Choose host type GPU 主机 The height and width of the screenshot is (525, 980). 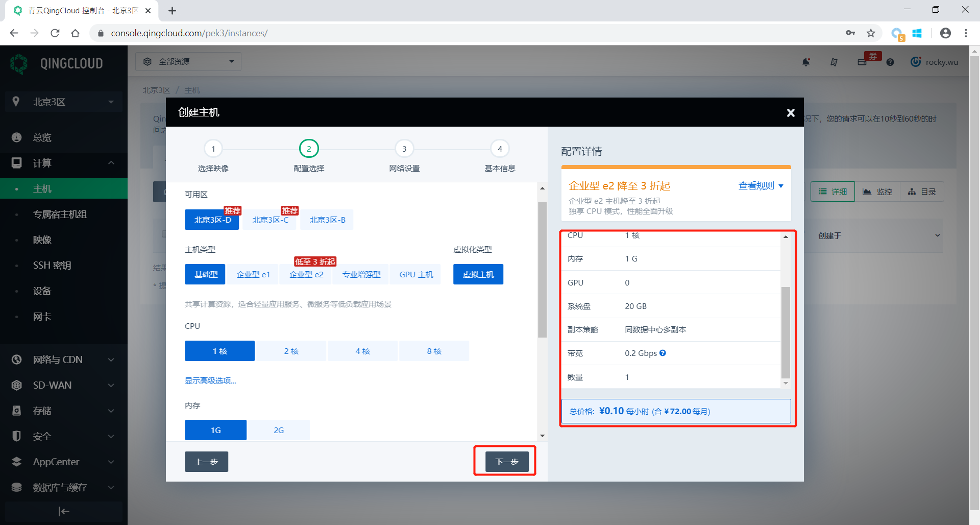[x=416, y=274]
